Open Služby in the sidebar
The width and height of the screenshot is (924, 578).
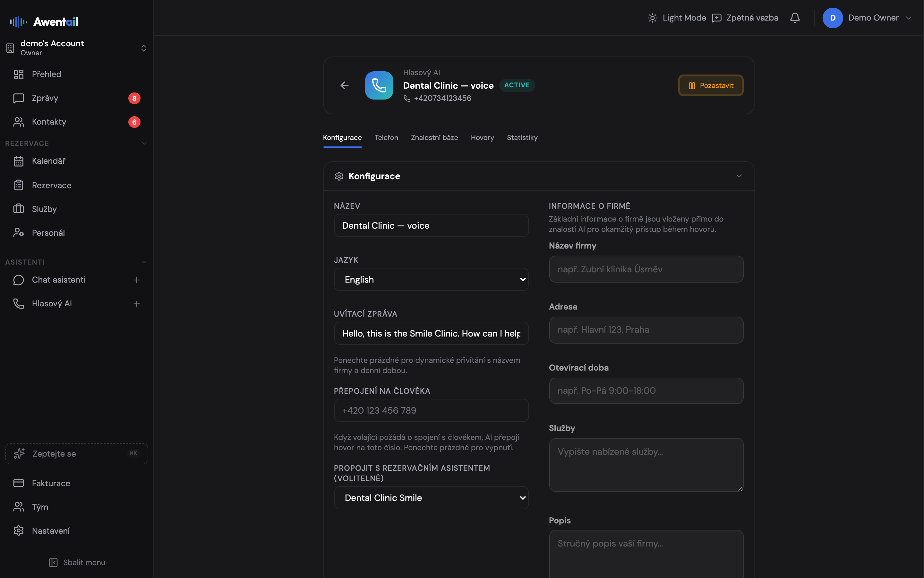[76, 209]
